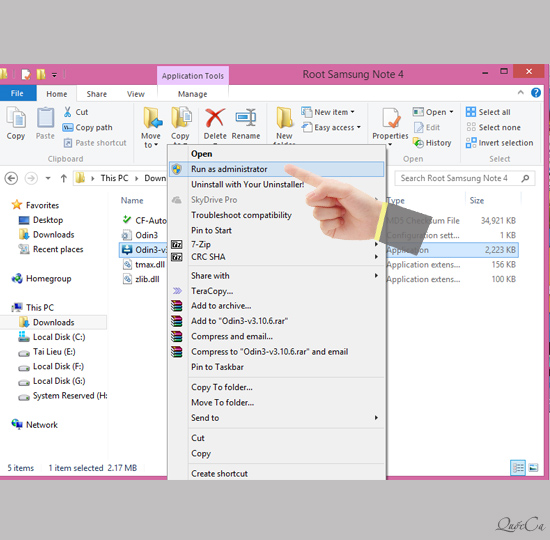The image size is (550, 540).
Task: Choose Run as administrator
Action: (x=276, y=169)
